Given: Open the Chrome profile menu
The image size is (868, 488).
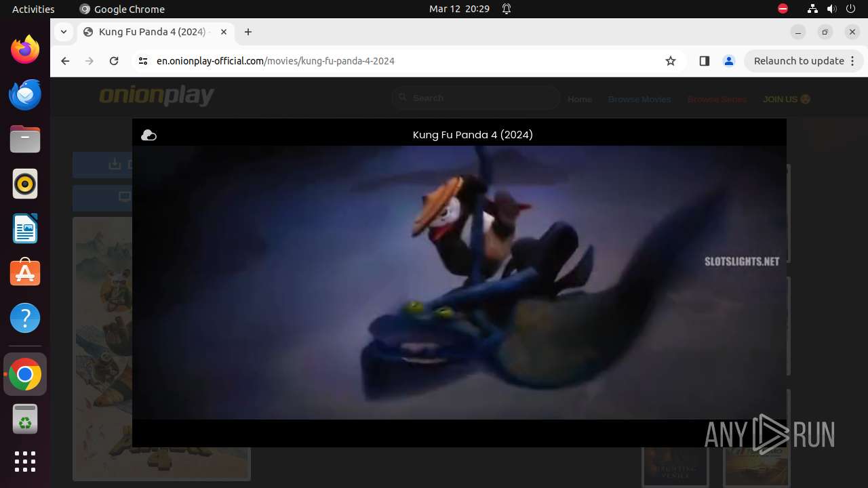Looking at the screenshot, I should coord(729,61).
